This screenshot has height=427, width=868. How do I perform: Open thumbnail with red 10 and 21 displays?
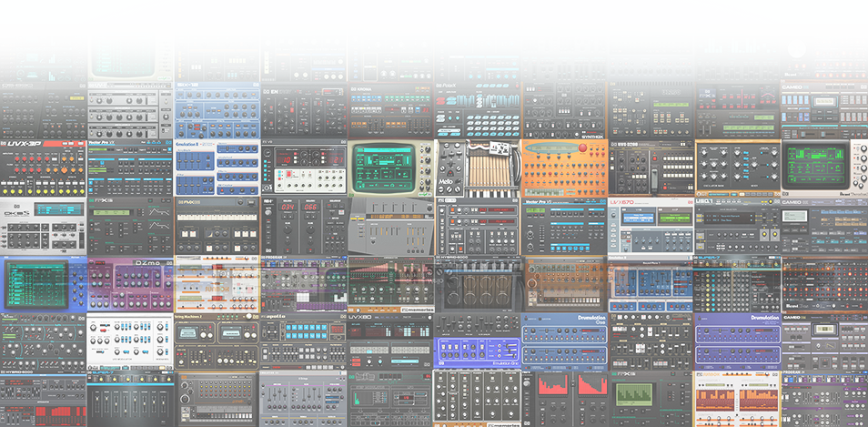click(x=303, y=170)
